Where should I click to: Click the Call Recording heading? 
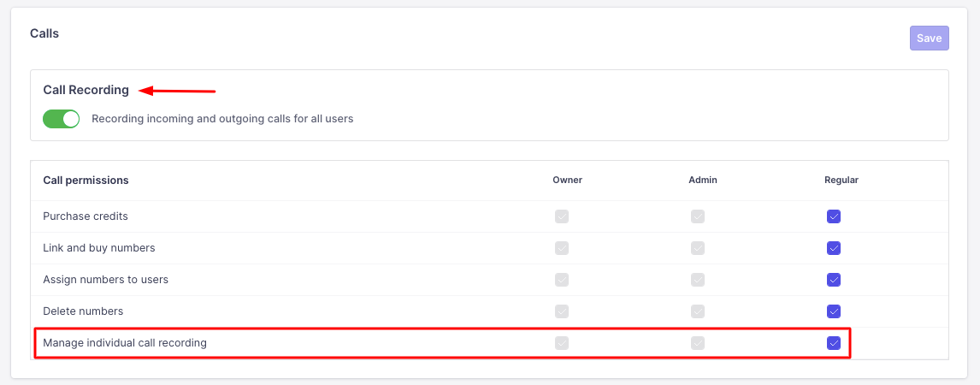86,90
